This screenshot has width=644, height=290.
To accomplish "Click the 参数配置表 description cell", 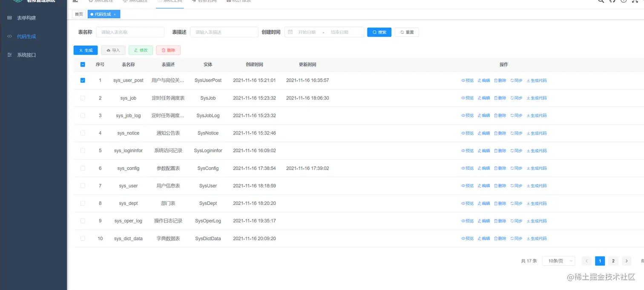I will 168,168.
